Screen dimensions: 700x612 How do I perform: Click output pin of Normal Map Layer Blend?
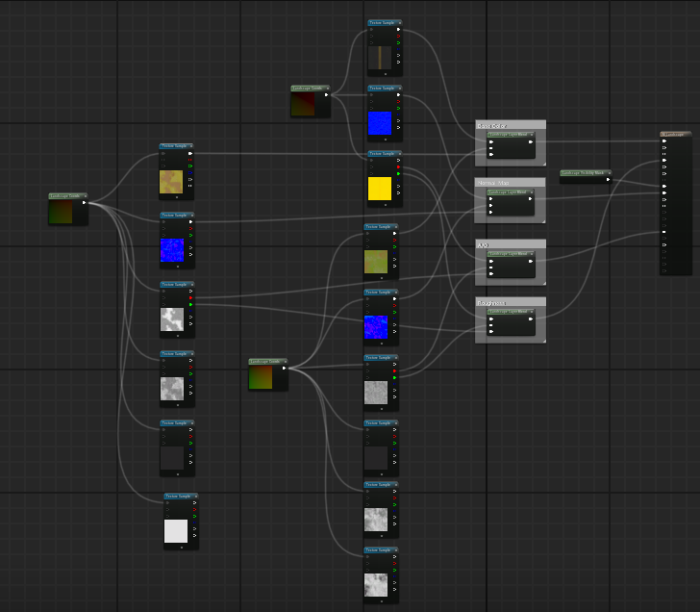[x=531, y=199]
